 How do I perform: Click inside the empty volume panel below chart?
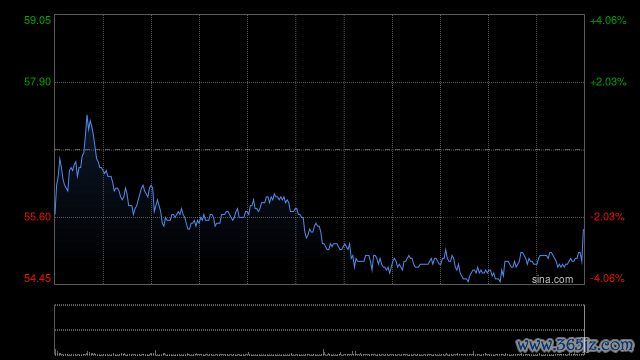[319, 330]
